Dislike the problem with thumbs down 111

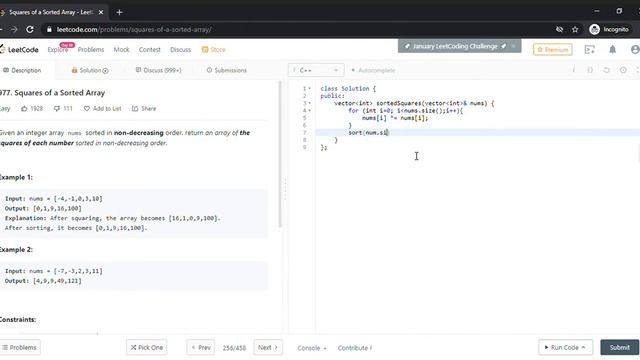pos(63,109)
